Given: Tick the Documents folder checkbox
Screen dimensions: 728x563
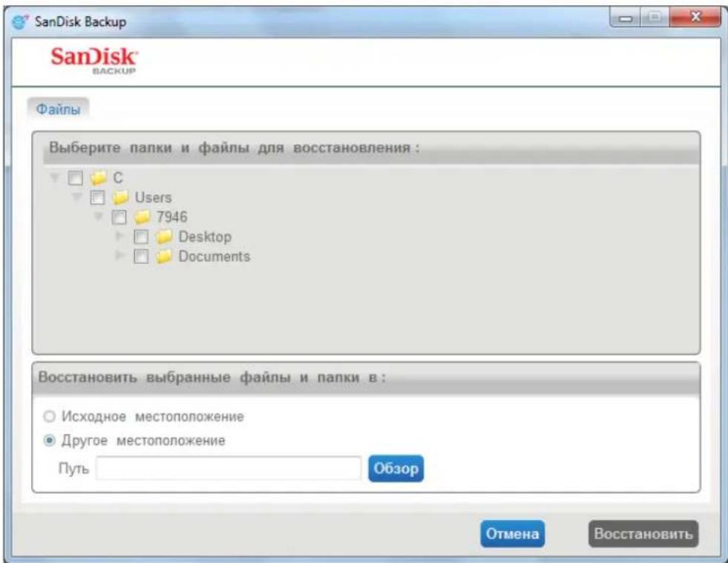Looking at the screenshot, I should (141, 256).
